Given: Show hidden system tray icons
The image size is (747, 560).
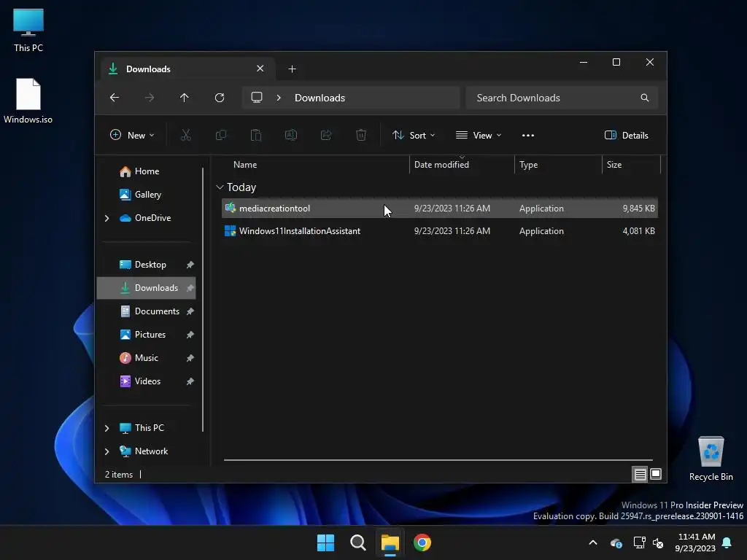Looking at the screenshot, I should (593, 542).
